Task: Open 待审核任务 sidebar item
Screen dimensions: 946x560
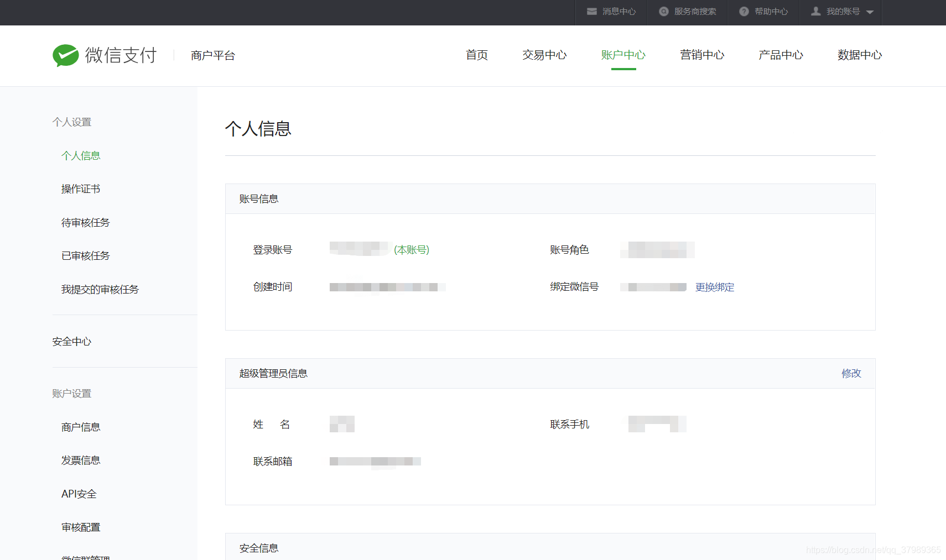Action: pos(86,223)
